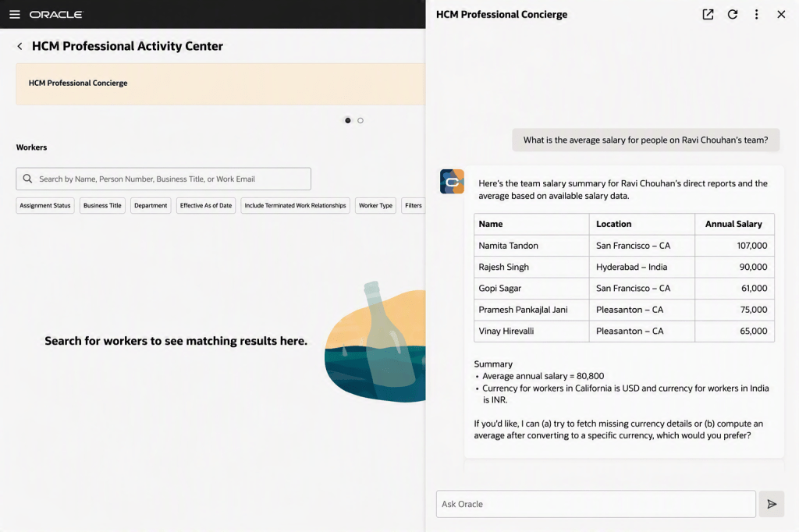Click the worker search input field
This screenshot has width=799, height=532.
[x=164, y=179]
